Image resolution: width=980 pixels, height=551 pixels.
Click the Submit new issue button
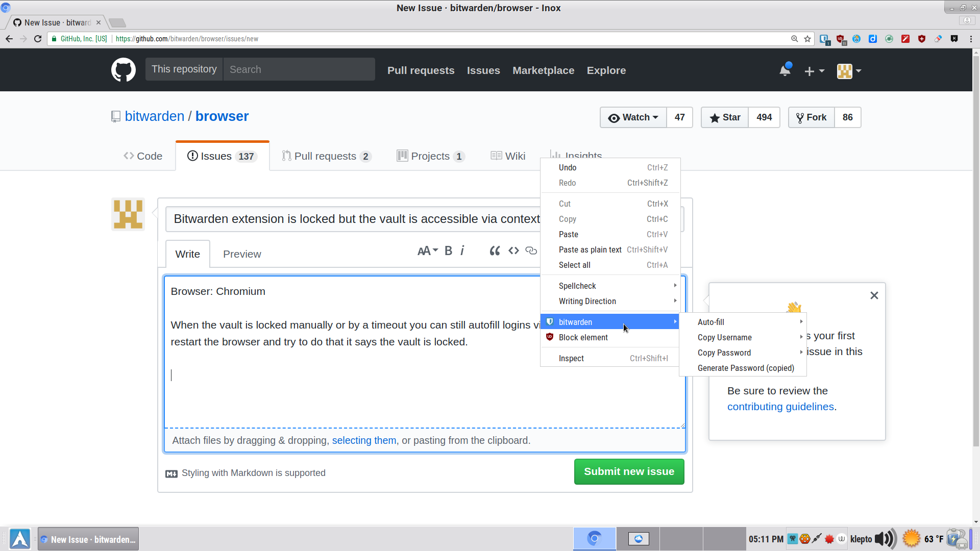629,471
